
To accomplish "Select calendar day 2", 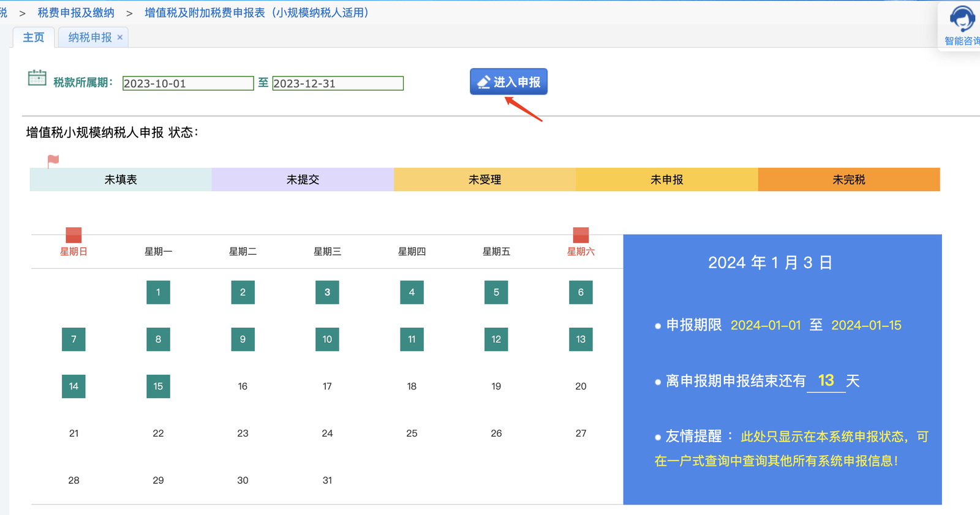I will tap(243, 292).
